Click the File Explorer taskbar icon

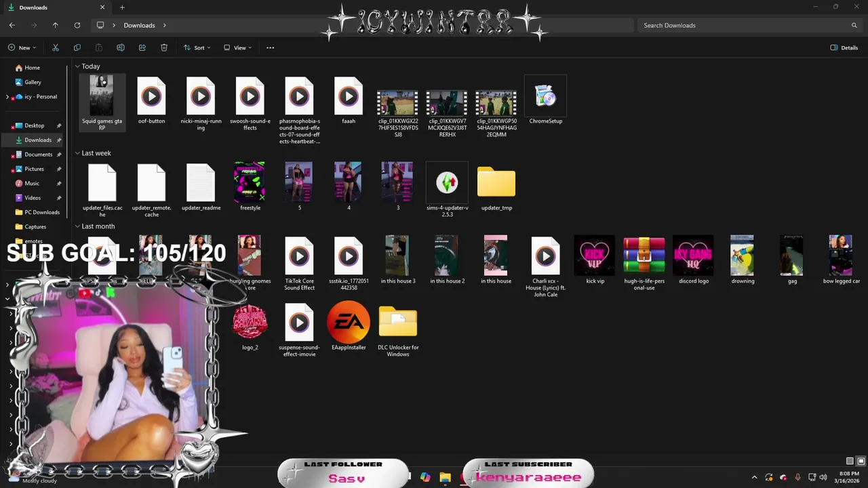coord(445,477)
